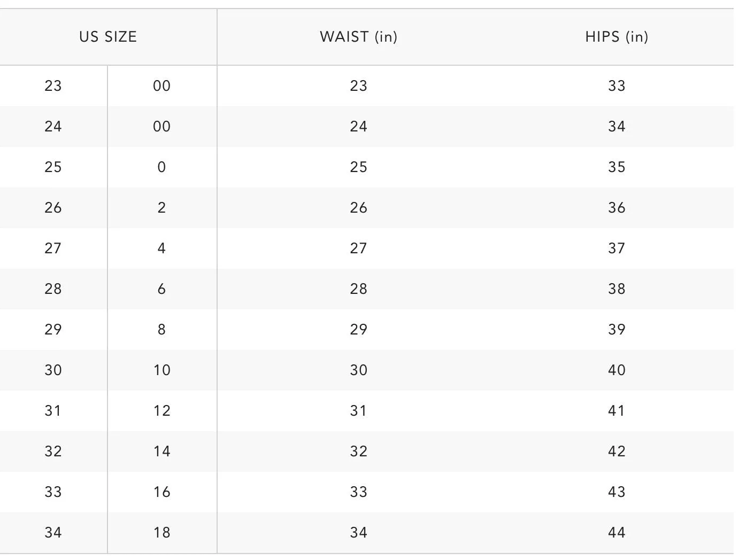
Task: Click the hips value 34 cell
Action: click(x=617, y=127)
